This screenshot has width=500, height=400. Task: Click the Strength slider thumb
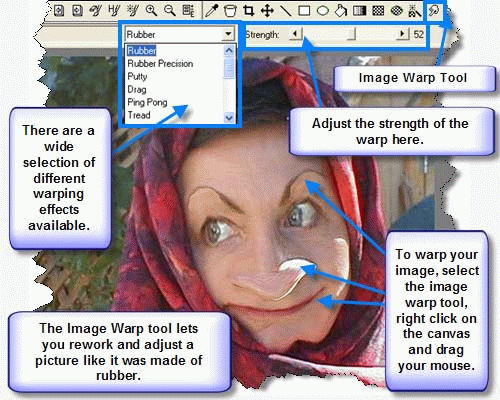tap(351, 34)
